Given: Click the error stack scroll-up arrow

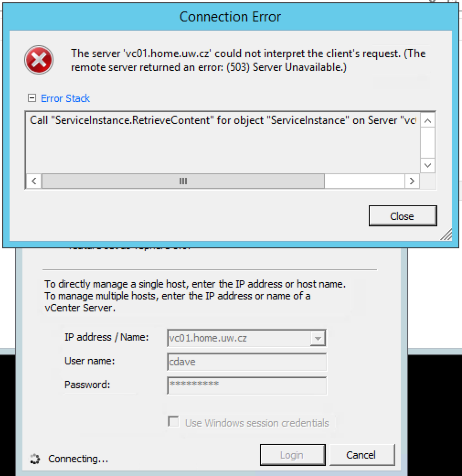Looking at the screenshot, I should coord(428,121).
